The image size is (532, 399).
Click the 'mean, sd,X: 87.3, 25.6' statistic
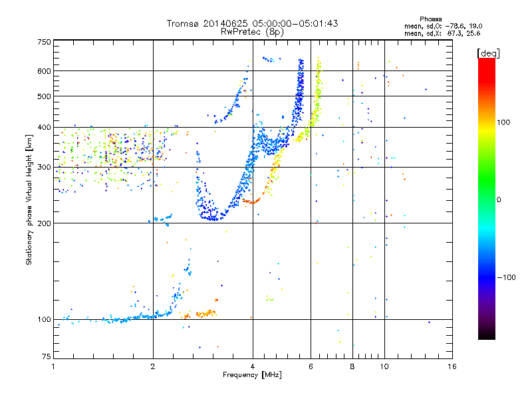pos(442,33)
